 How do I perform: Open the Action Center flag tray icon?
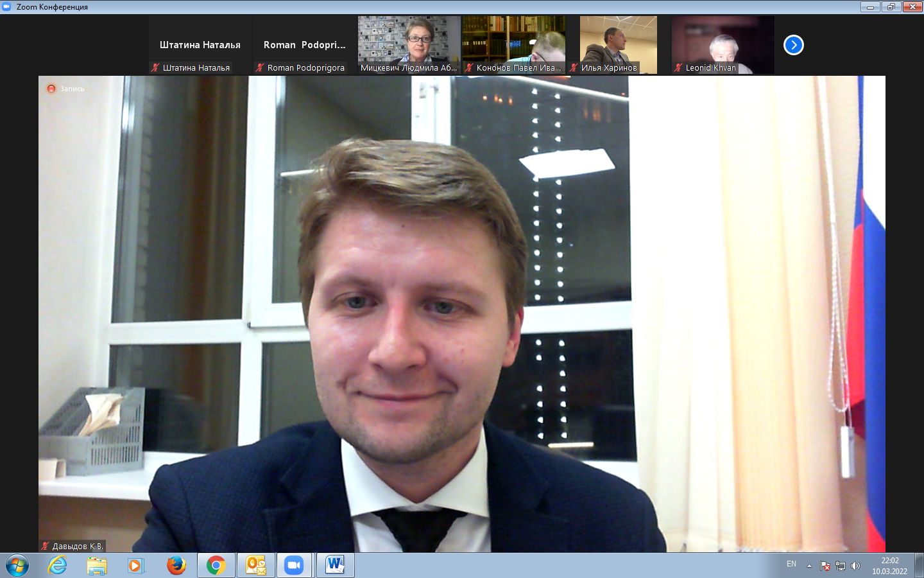[x=825, y=566]
